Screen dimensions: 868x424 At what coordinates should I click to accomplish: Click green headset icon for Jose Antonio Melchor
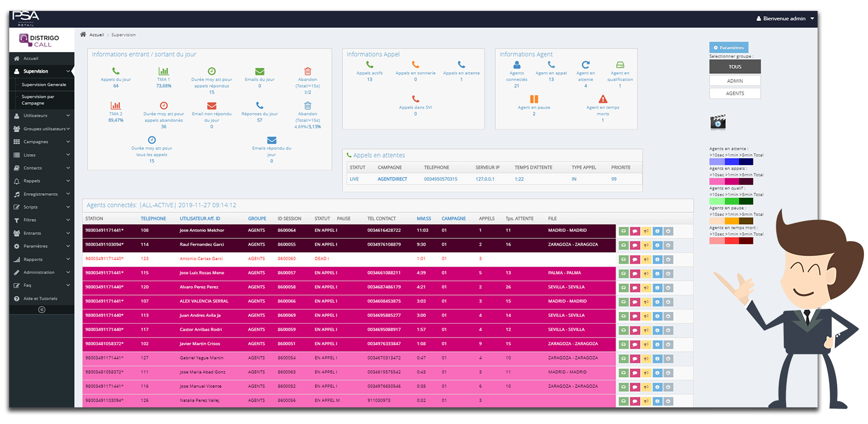point(624,231)
